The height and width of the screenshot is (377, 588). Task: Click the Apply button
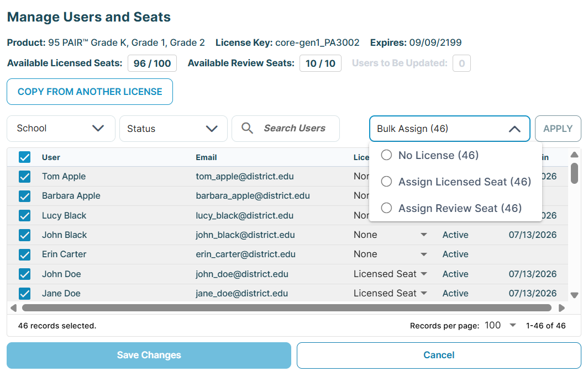point(558,129)
